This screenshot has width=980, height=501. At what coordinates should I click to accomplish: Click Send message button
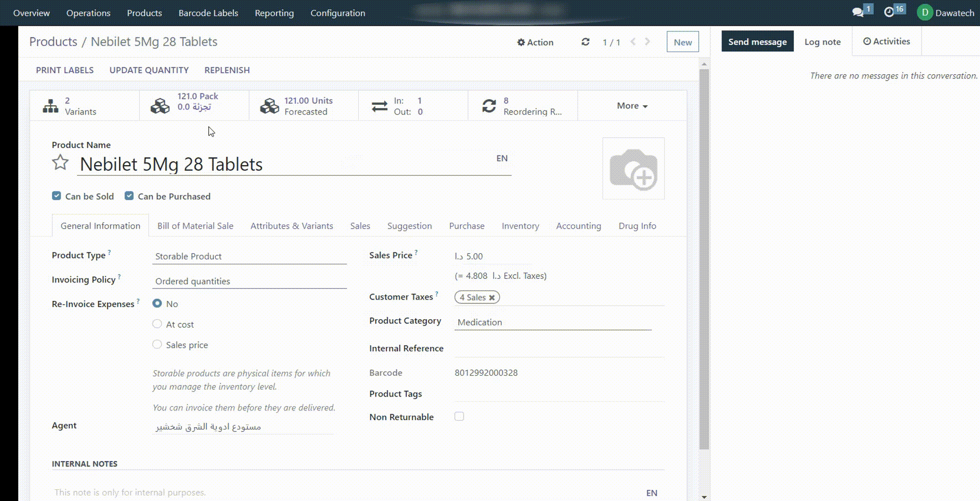[757, 42]
